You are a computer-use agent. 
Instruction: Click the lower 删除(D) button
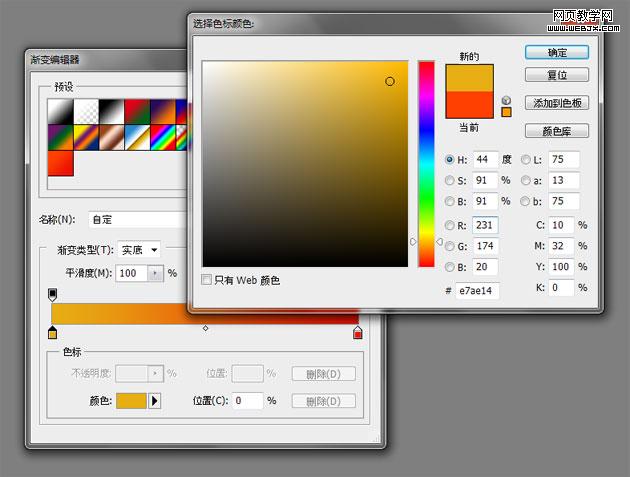pyautogui.click(x=323, y=401)
